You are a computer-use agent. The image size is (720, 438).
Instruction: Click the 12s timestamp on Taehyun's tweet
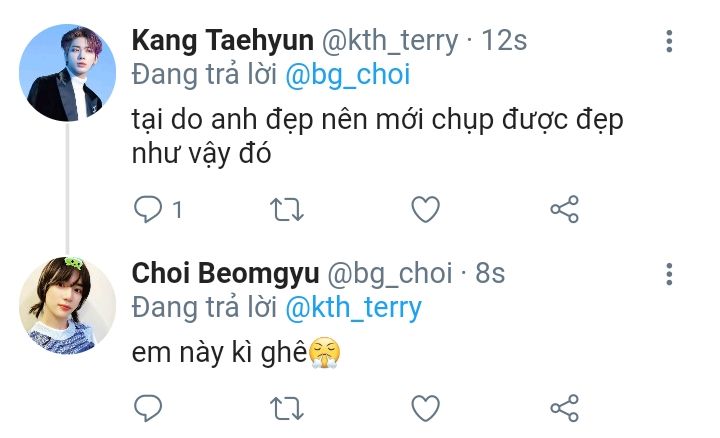click(x=504, y=42)
